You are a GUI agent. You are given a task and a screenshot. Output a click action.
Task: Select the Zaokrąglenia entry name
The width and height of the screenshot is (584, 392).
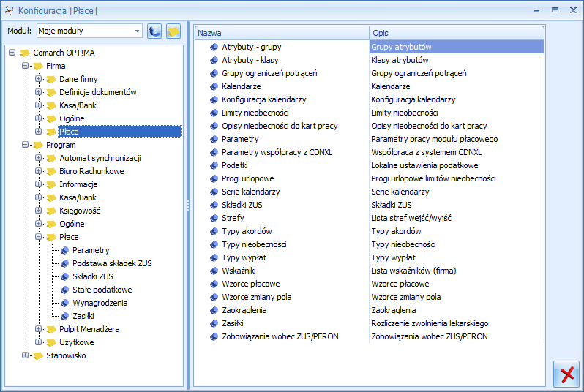[x=244, y=310]
